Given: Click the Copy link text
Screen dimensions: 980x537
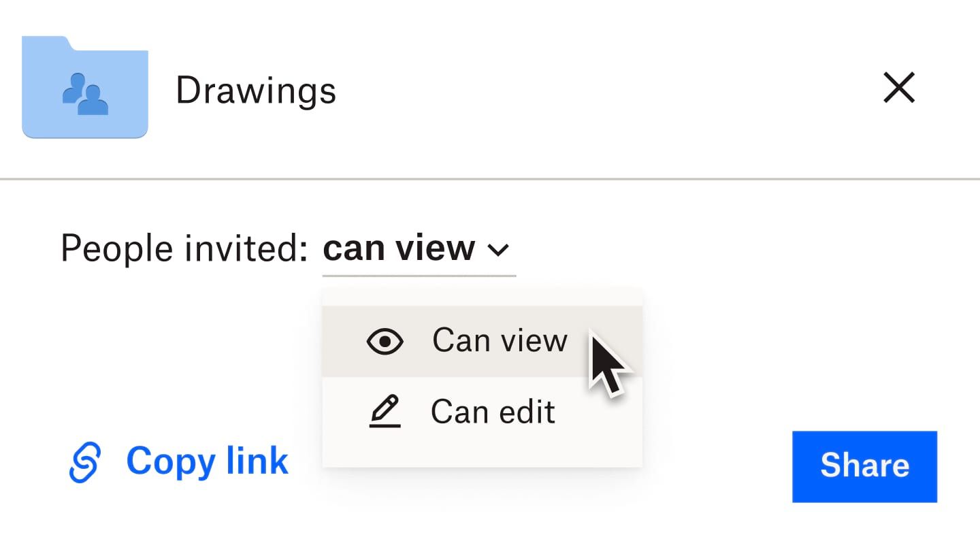Looking at the screenshot, I should 207,461.
